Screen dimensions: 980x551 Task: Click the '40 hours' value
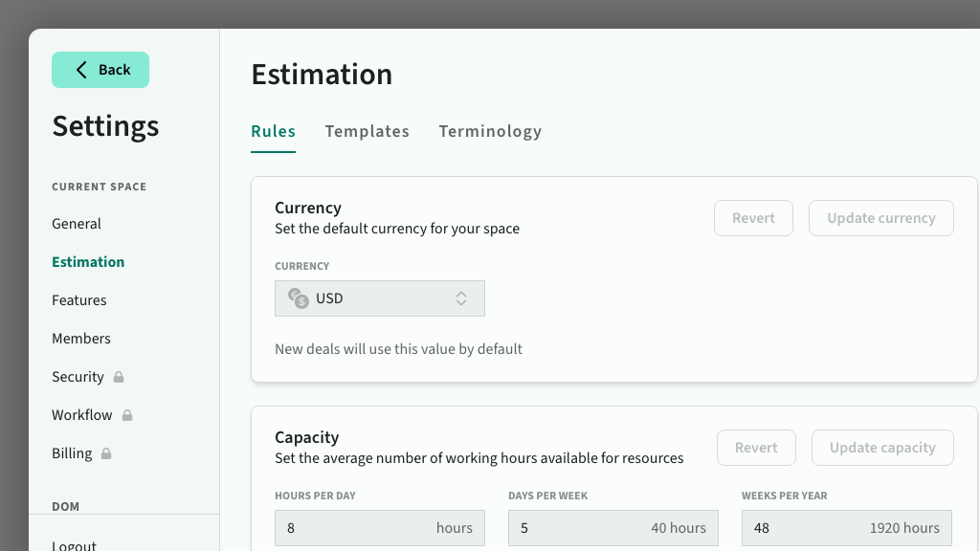tap(679, 528)
